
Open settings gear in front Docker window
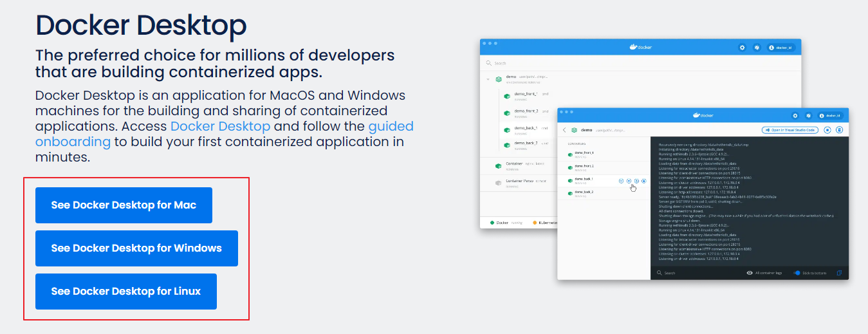tap(795, 116)
